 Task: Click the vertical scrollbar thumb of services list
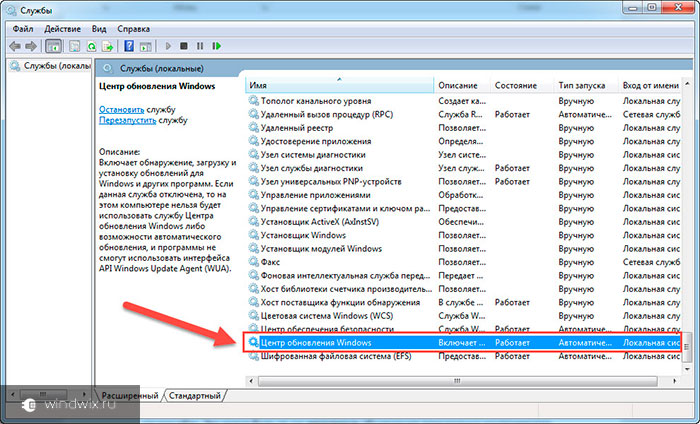click(687, 347)
